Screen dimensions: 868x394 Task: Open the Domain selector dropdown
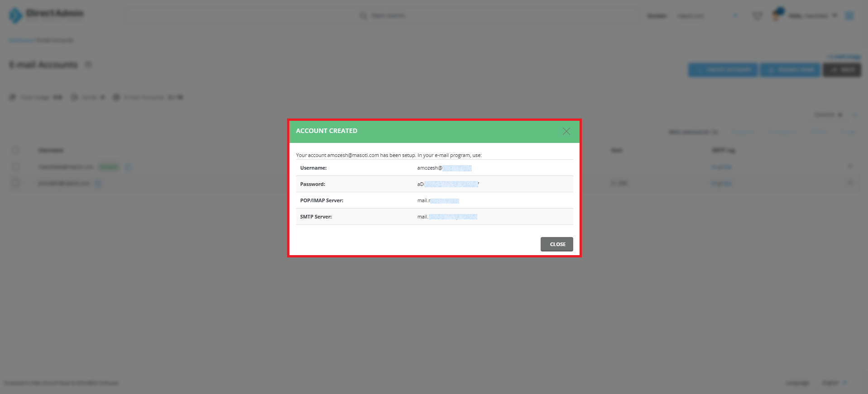pyautogui.click(x=706, y=16)
